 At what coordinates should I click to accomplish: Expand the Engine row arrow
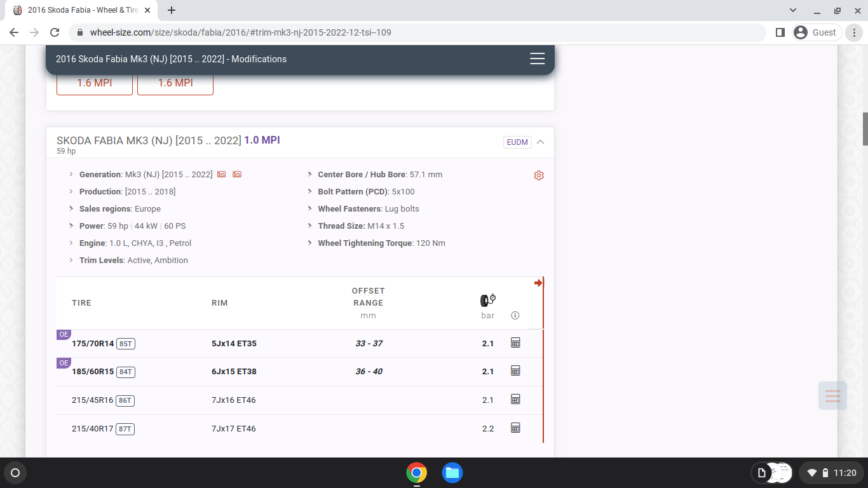(x=72, y=243)
